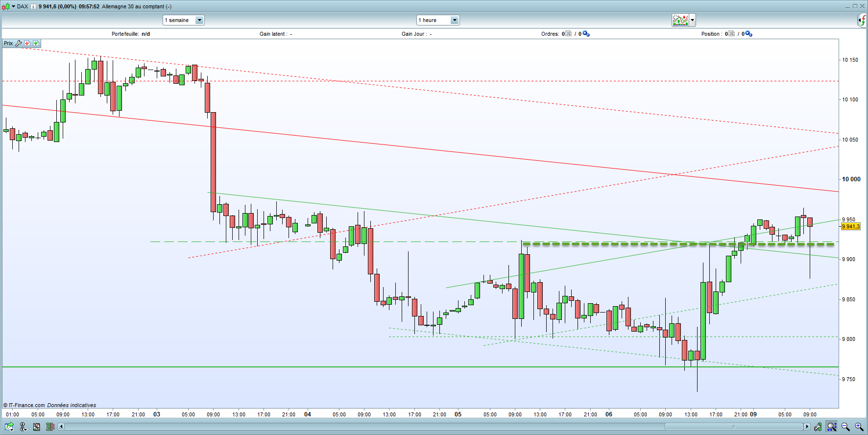The width and height of the screenshot is (868, 435).
Task: Open Ordres settings gears icon
Action: (586, 34)
